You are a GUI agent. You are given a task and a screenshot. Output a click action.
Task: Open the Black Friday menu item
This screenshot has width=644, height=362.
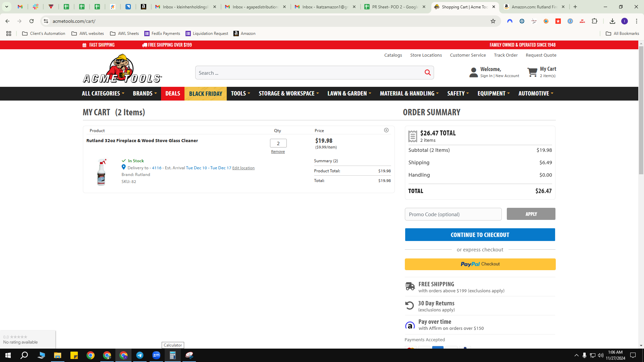tap(206, 94)
